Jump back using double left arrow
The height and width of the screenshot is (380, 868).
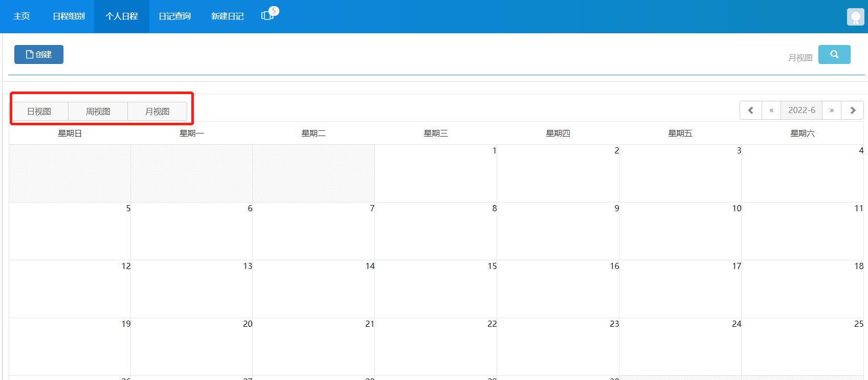coord(771,110)
